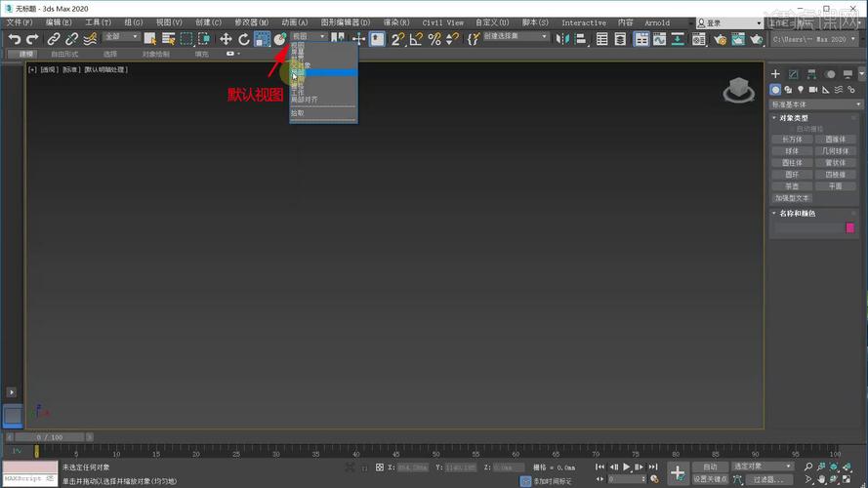Image resolution: width=868 pixels, height=488 pixels.
Task: Open the reference coordinate system dropdown
Action: [309, 36]
